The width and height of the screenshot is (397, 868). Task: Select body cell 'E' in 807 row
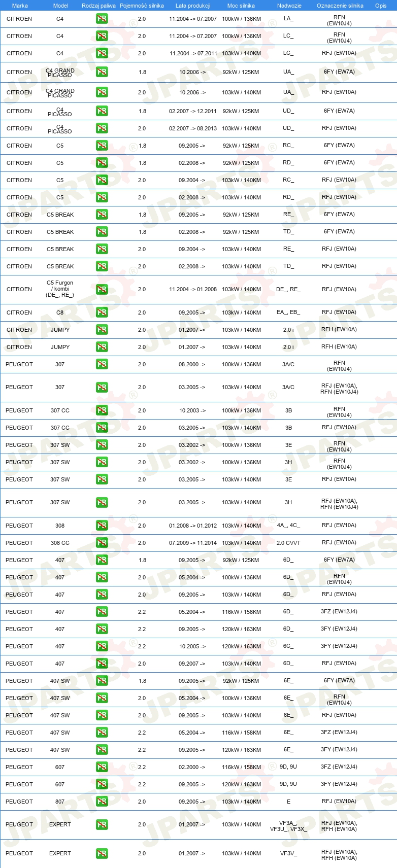click(x=288, y=802)
